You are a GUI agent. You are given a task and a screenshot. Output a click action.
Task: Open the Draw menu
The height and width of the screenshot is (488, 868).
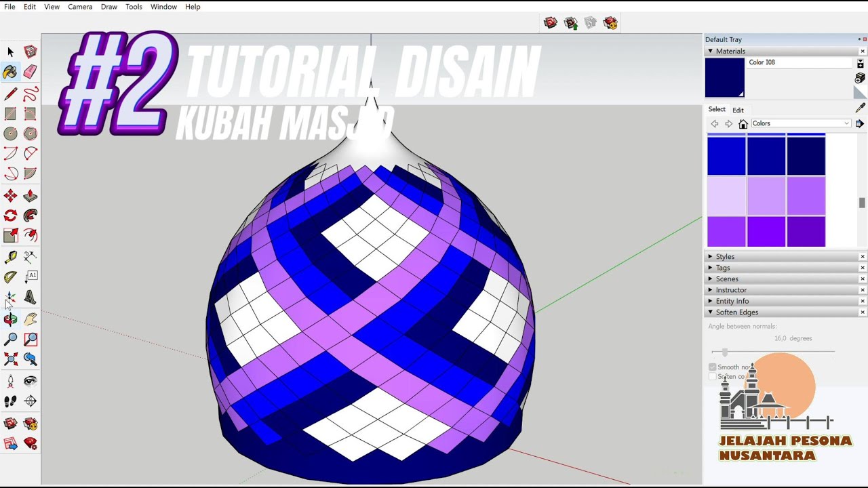(109, 7)
